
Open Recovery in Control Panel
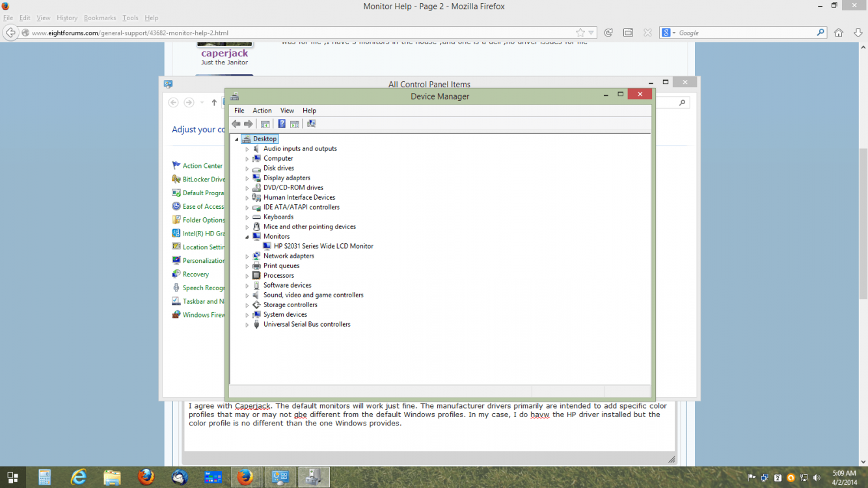pos(195,274)
